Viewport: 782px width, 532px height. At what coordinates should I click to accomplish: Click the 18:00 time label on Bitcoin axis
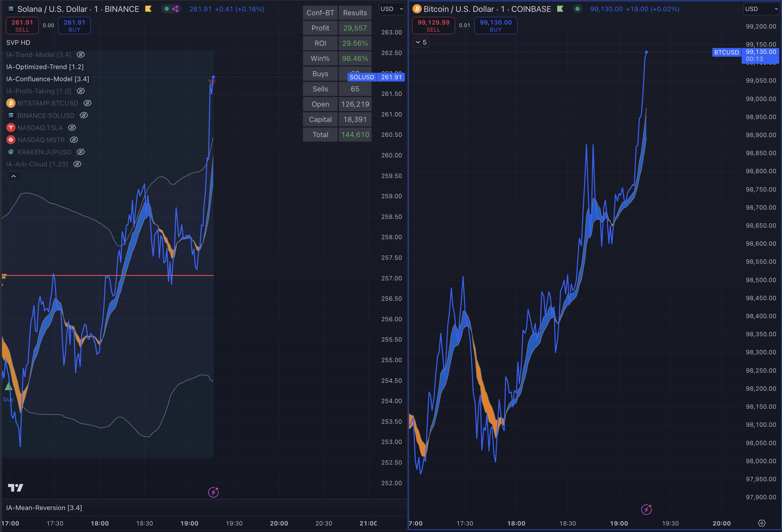[x=516, y=523]
